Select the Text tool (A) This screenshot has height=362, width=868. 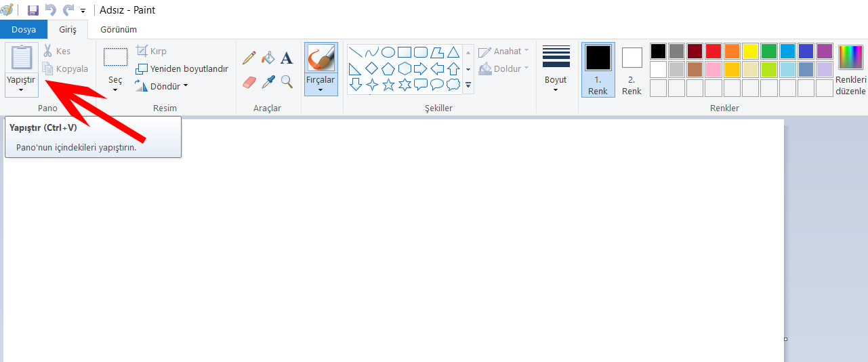point(287,58)
